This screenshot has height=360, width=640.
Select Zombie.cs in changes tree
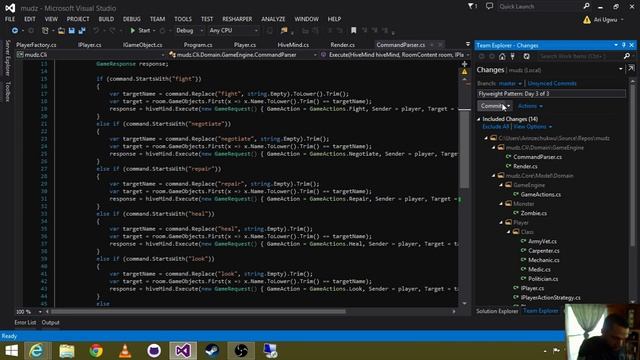(x=533, y=213)
